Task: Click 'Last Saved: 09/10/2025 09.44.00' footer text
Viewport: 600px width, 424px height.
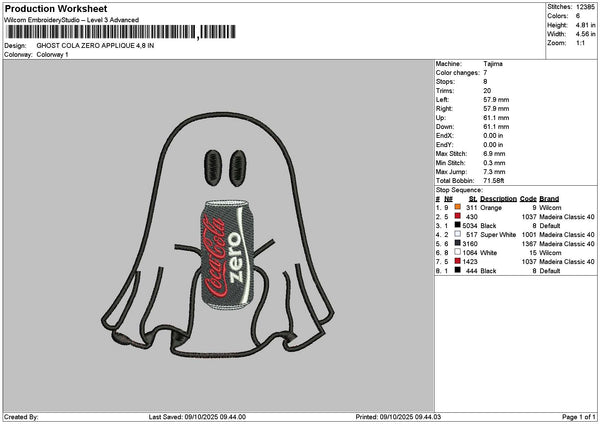Action: 197,417
